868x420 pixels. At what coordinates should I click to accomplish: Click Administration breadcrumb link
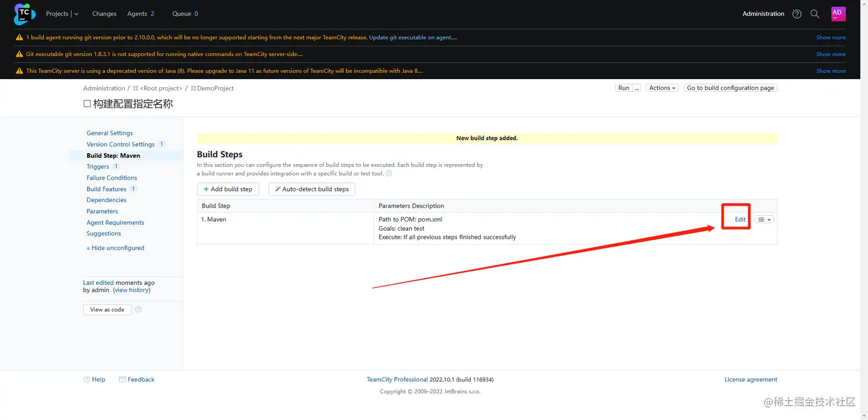coord(104,88)
